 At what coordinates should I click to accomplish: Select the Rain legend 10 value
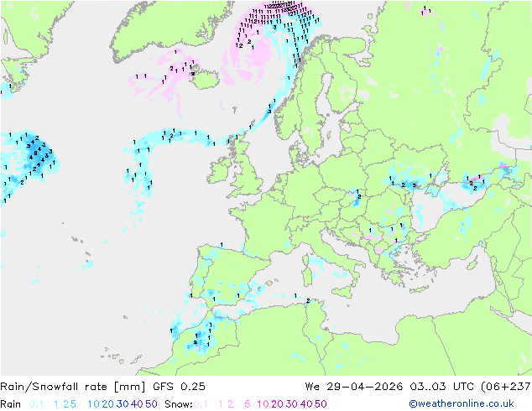click(94, 404)
